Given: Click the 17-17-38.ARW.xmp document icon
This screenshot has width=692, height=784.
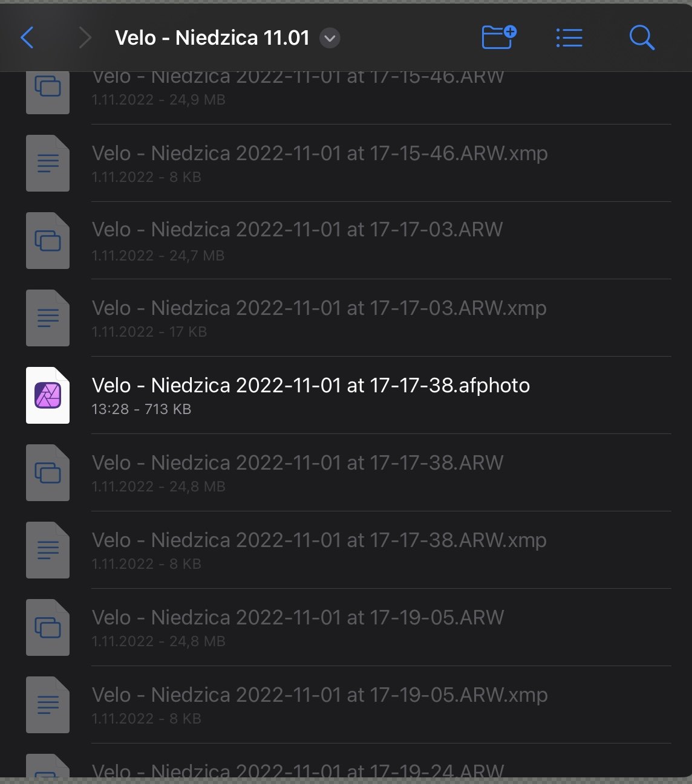Looking at the screenshot, I should (48, 550).
